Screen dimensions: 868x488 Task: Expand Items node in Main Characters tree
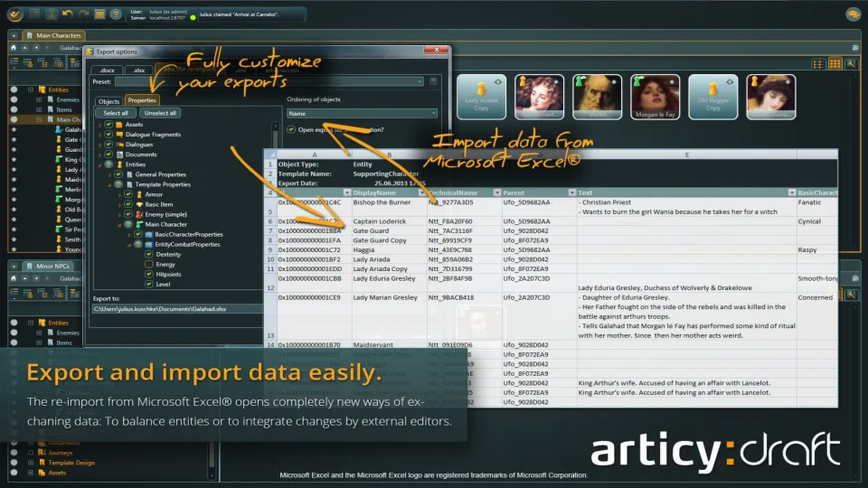pos(39,109)
